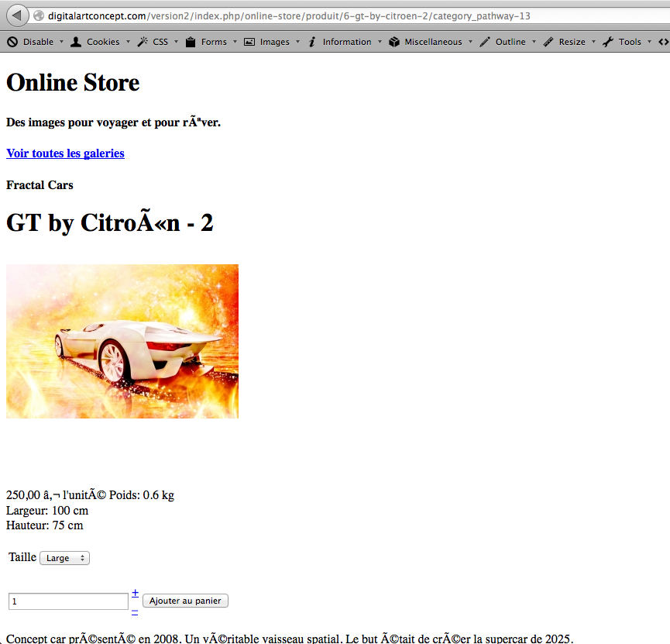Click the Forms clipboard icon
This screenshot has width=670, height=644.
[x=191, y=42]
